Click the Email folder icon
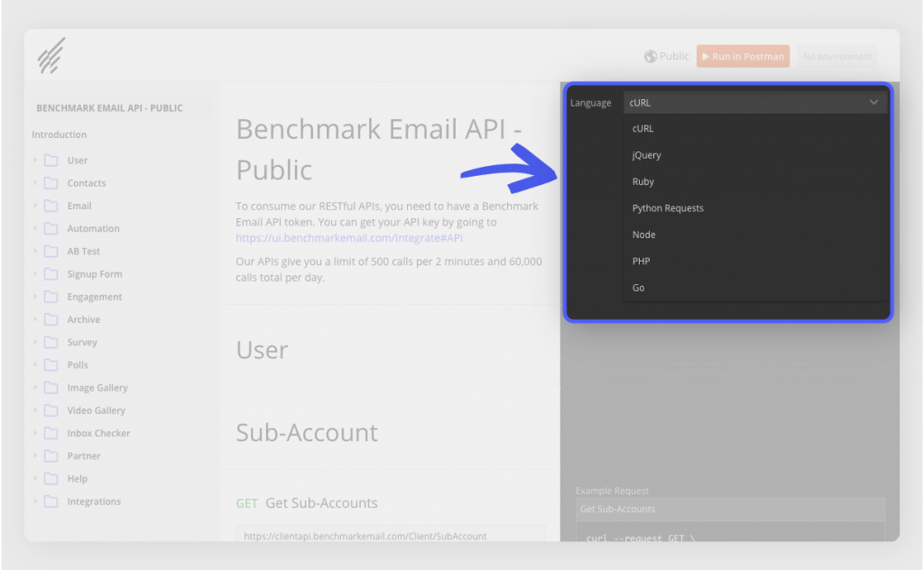The height and width of the screenshot is (570, 924). [51, 206]
